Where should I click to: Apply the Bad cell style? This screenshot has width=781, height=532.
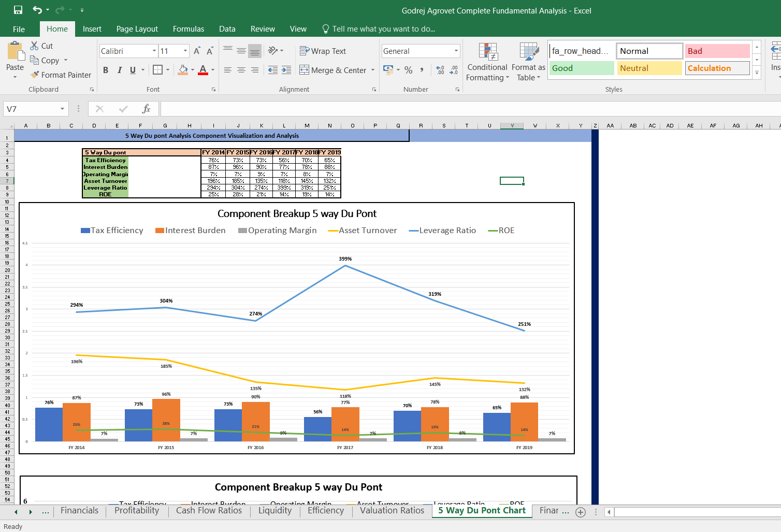pyautogui.click(x=717, y=51)
